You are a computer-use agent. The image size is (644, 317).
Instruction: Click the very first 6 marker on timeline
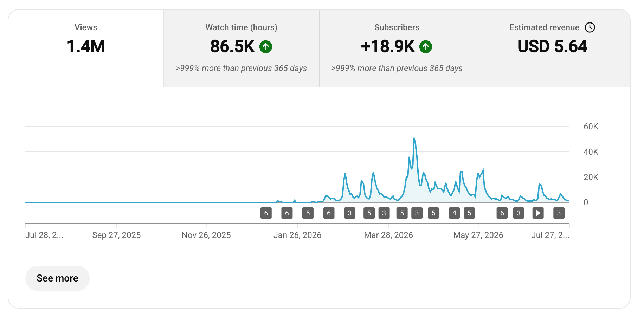click(x=266, y=213)
